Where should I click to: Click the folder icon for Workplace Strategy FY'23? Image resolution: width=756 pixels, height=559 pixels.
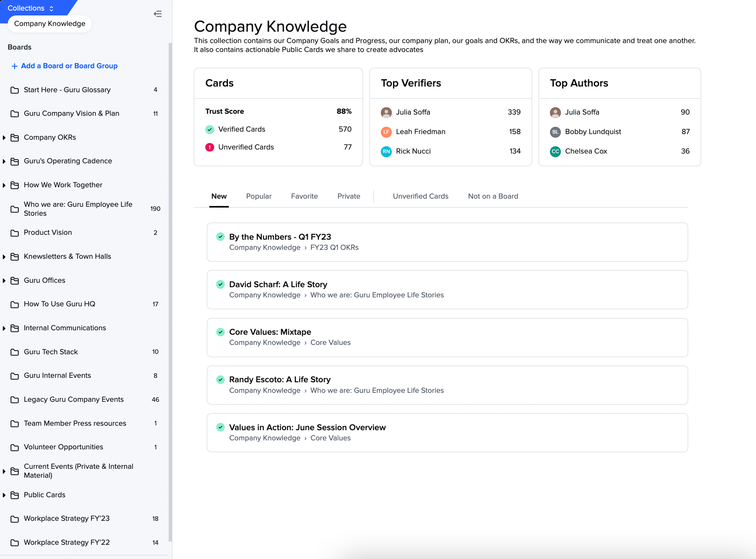point(15,519)
